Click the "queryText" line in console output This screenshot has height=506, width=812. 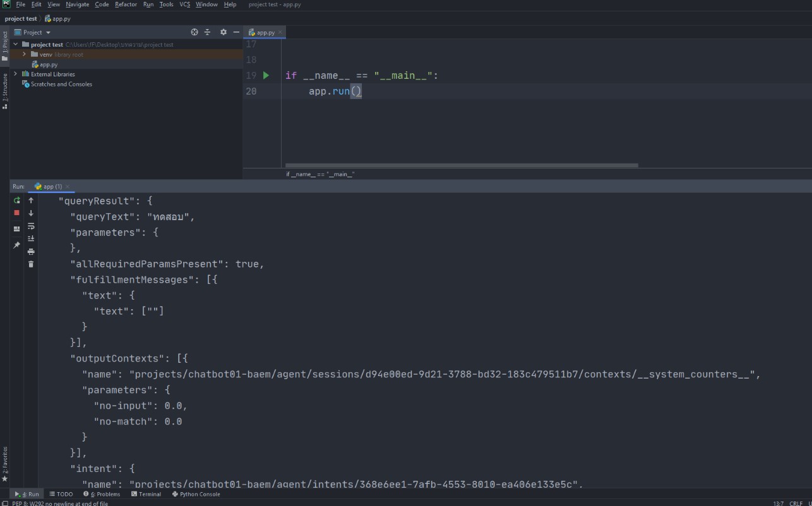click(x=132, y=216)
